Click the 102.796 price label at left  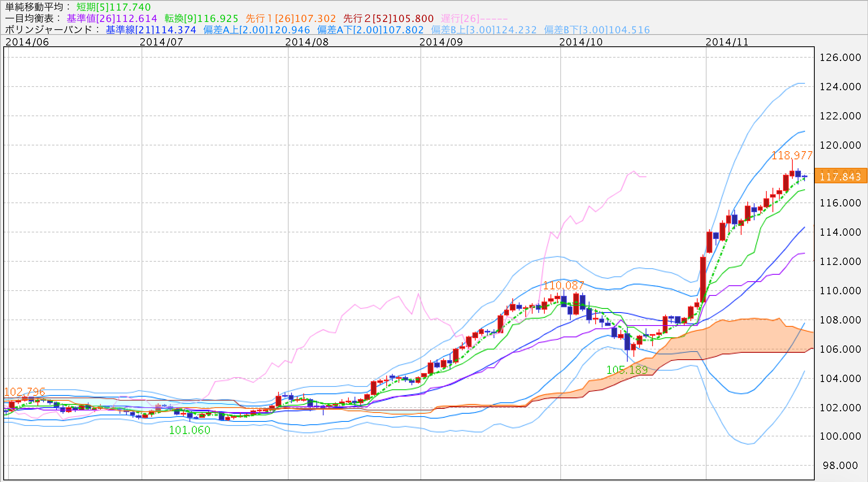pos(24,392)
